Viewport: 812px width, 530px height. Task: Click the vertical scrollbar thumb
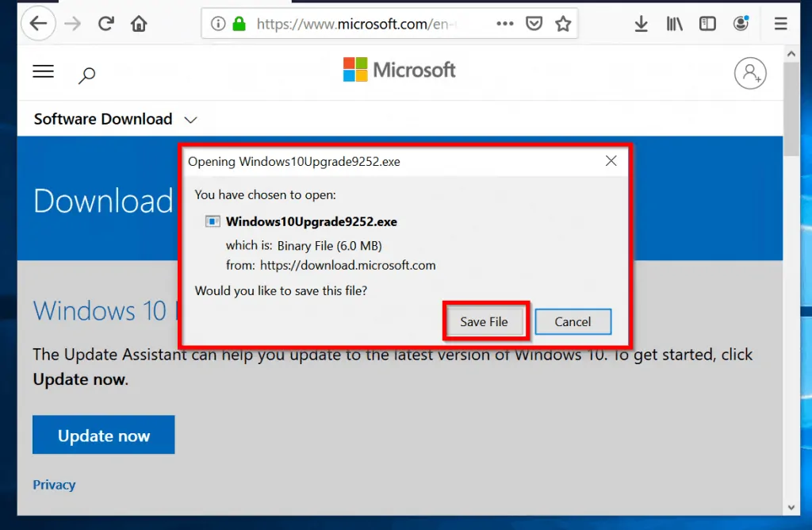click(x=791, y=109)
